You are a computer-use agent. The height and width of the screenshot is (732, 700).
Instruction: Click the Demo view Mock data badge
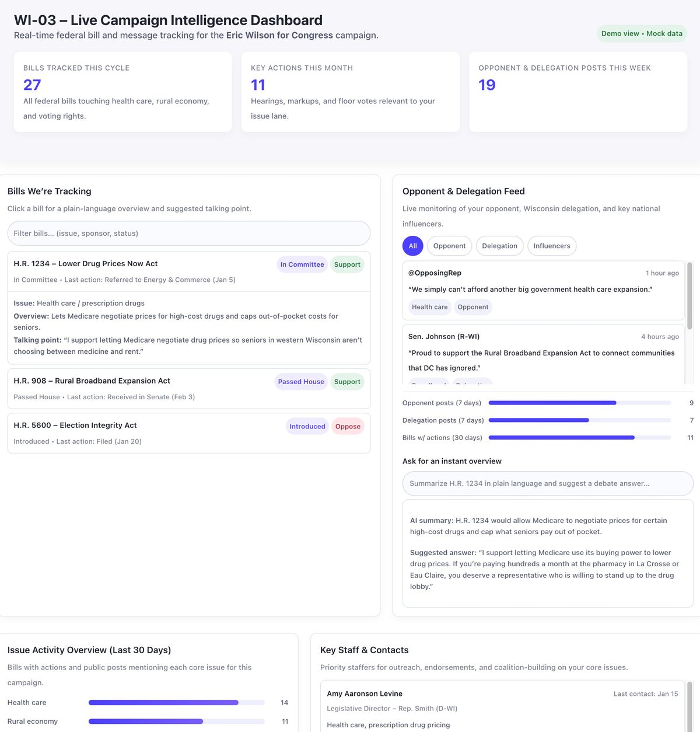coord(642,33)
